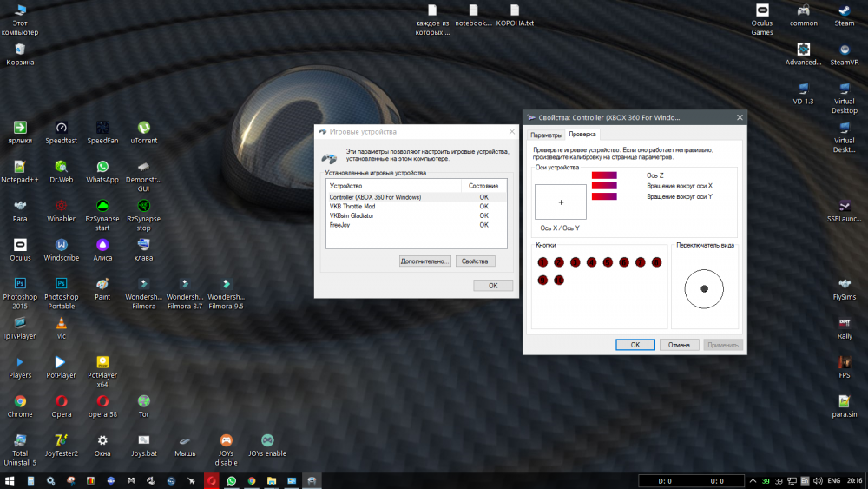Screen dimensions: 868x489
Task: Click the Дополнительно... button
Action: coord(424,261)
